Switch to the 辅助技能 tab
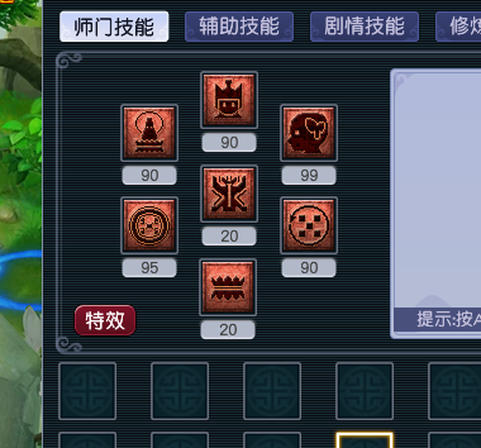This screenshot has width=481, height=448. pos(239,27)
